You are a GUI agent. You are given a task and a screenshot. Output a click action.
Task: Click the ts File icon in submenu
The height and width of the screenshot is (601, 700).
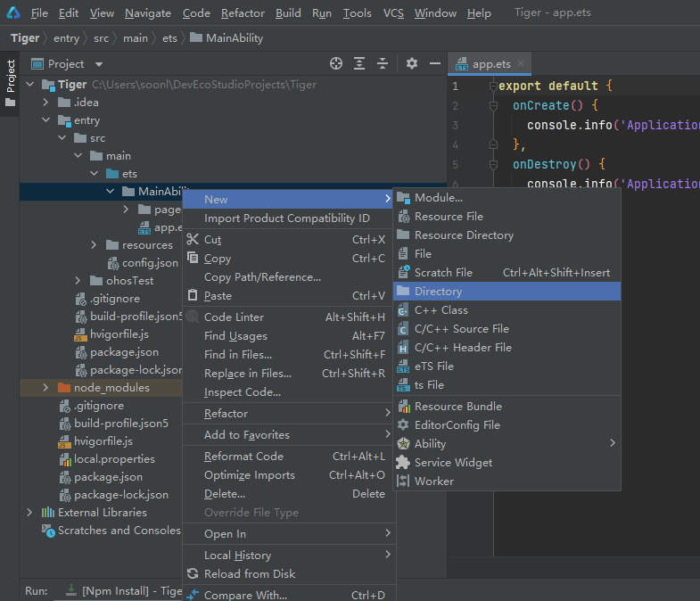point(403,385)
